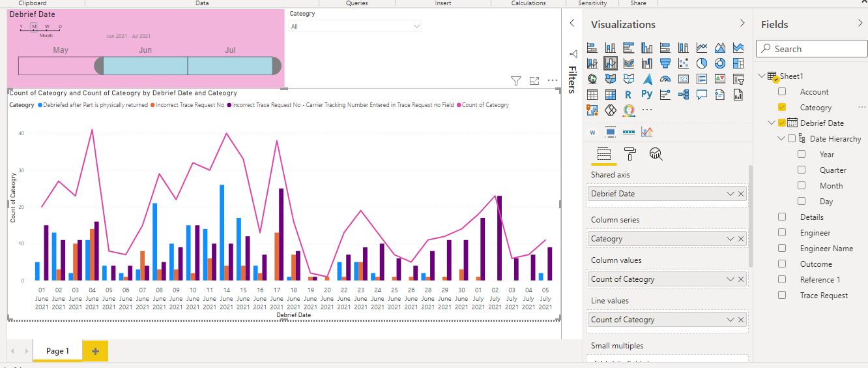Image resolution: width=868 pixels, height=368 pixels.
Task: Open Debrief Date shared axis dropdown
Action: pyautogui.click(x=731, y=194)
